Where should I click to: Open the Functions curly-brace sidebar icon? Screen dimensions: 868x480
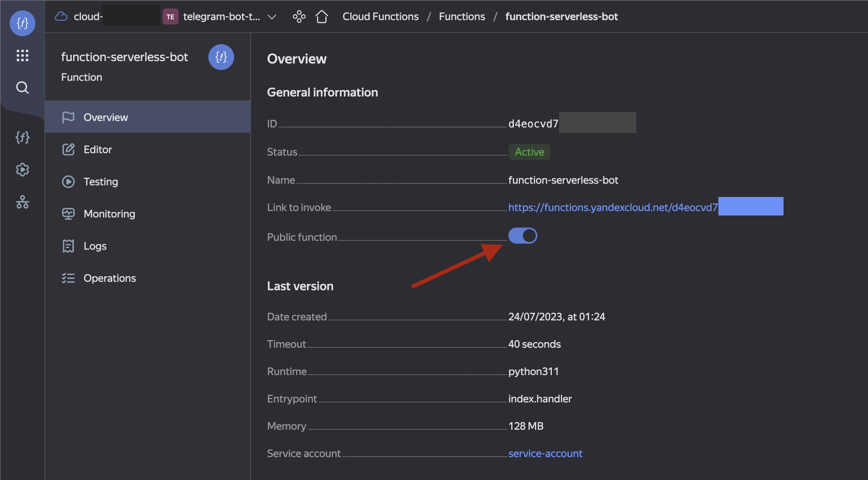point(22,137)
